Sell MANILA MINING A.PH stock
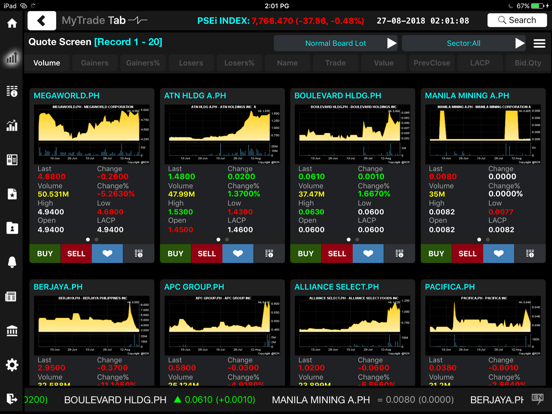The width and height of the screenshot is (552, 414). (467, 253)
